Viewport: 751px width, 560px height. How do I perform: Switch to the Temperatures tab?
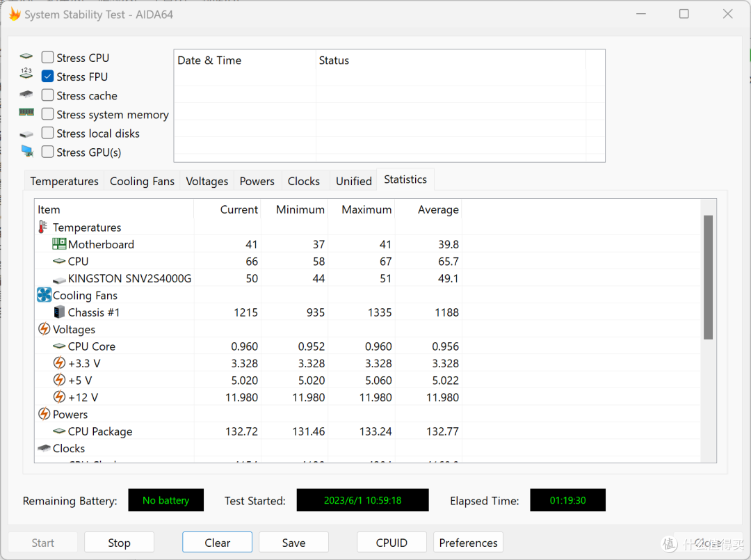tap(64, 181)
